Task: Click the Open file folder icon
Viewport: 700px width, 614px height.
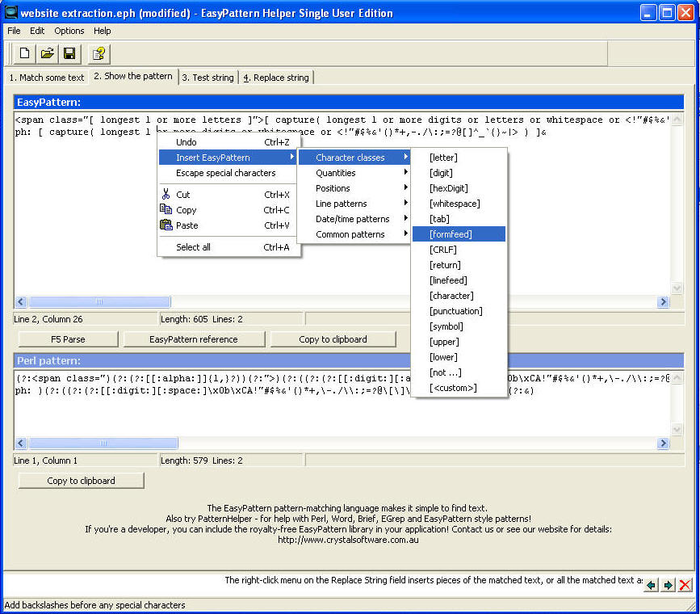Action: click(48, 53)
